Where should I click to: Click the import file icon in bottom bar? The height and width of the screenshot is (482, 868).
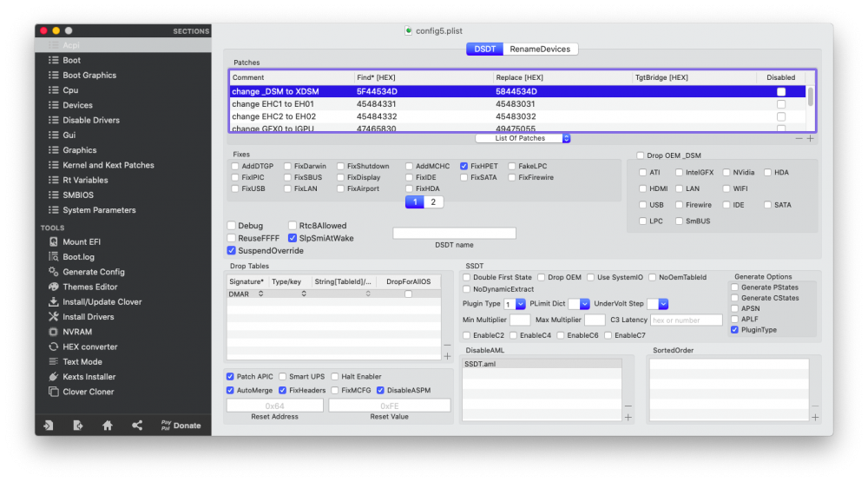point(49,425)
